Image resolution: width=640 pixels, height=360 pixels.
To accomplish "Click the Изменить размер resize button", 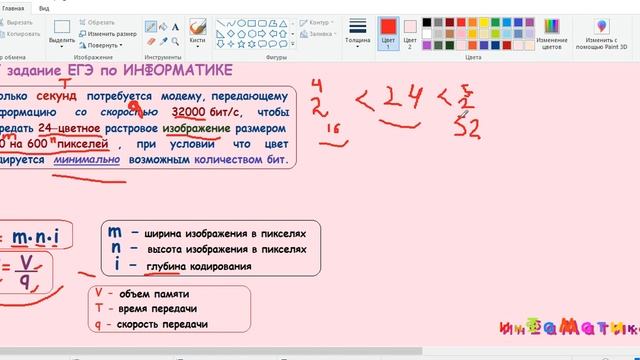I will pos(108,34).
